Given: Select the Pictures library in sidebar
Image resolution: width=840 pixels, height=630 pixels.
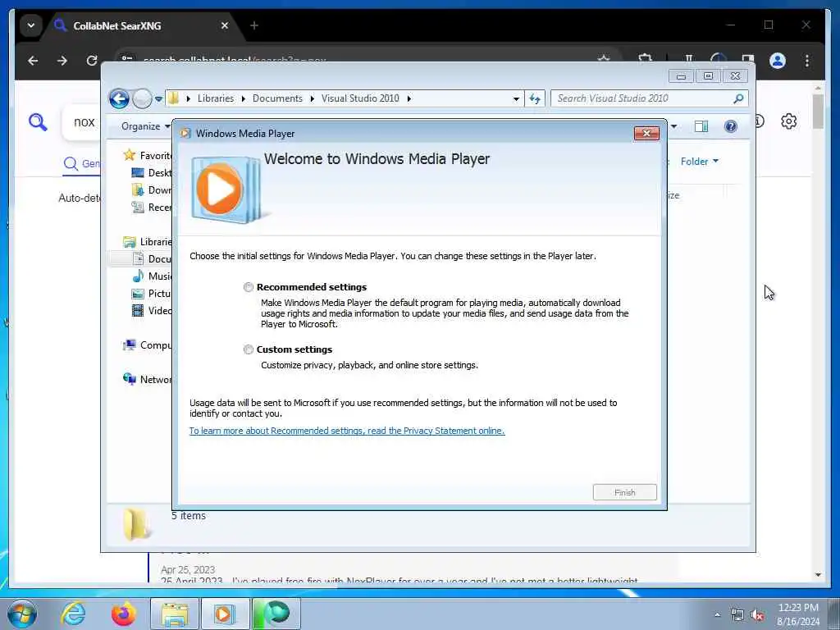Looking at the screenshot, I should 152,293.
